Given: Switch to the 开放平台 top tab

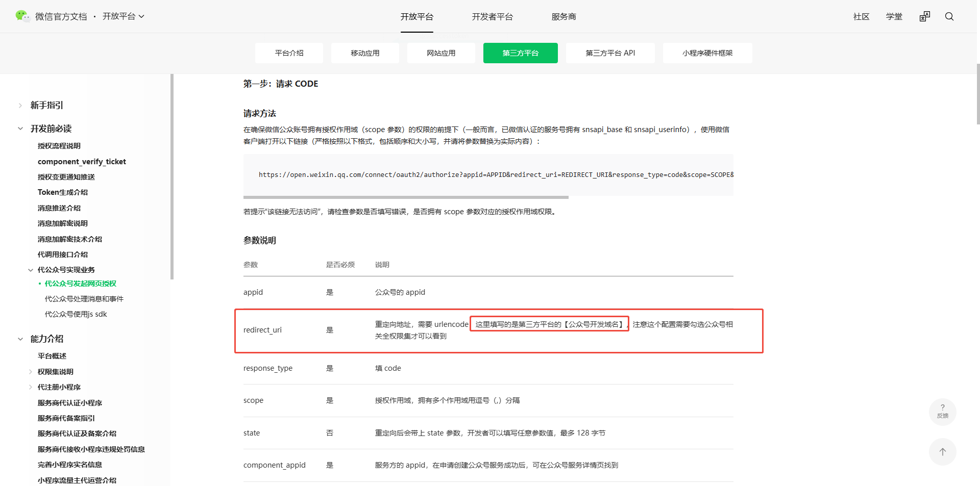Looking at the screenshot, I should coord(416,17).
